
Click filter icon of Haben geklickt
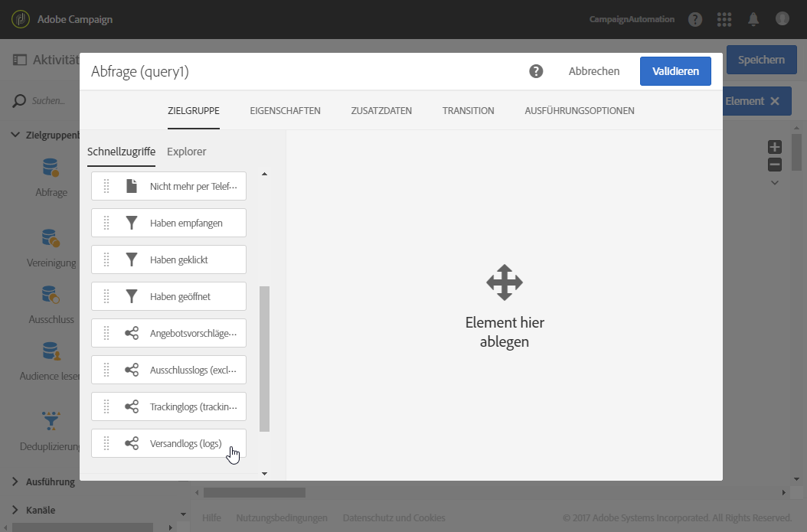pyautogui.click(x=132, y=259)
